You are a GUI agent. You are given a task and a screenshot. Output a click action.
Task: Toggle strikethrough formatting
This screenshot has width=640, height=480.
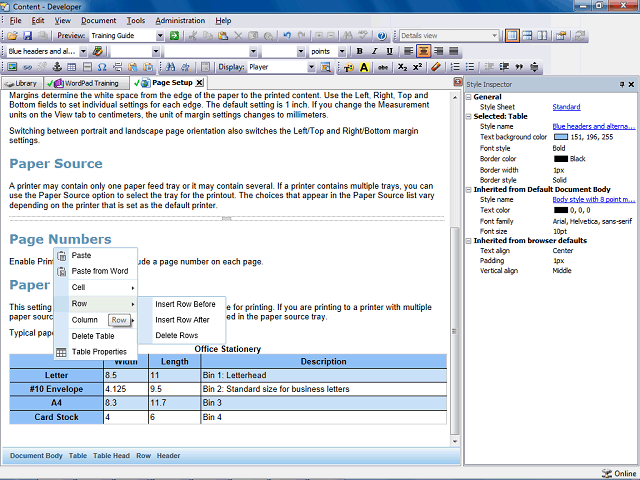383,67
